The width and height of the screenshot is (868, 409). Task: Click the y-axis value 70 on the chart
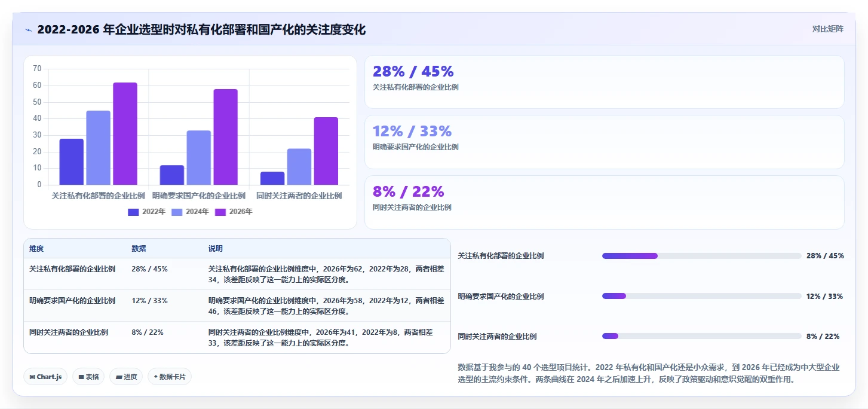point(37,69)
